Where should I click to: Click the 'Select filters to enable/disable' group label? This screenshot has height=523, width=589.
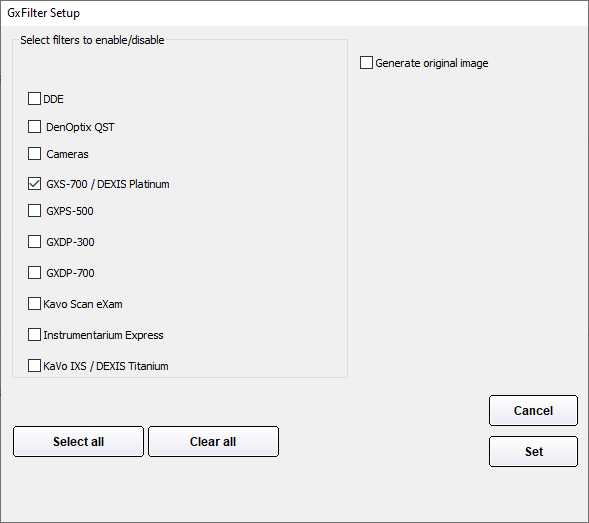point(92,40)
